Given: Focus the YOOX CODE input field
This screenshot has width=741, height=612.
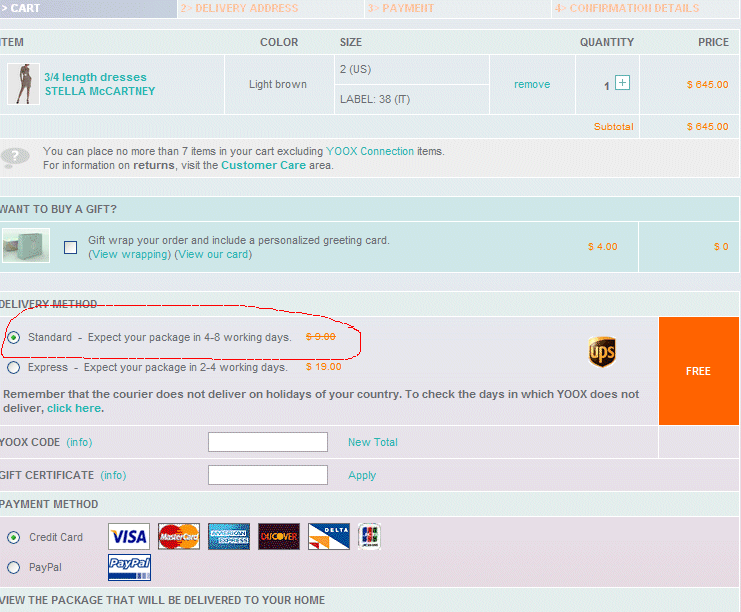Looking at the screenshot, I should pos(268,442).
